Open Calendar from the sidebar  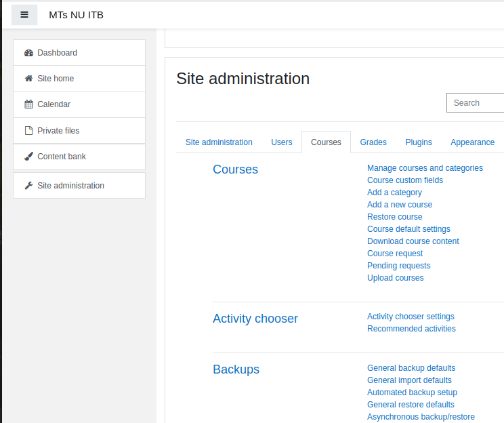(x=79, y=104)
